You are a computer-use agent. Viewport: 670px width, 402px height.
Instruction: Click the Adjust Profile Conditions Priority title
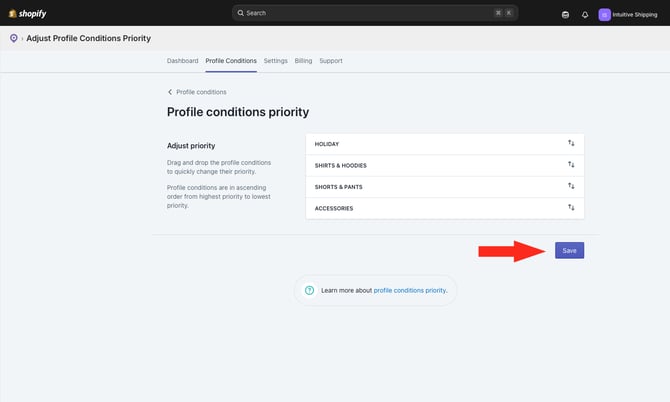click(x=88, y=38)
